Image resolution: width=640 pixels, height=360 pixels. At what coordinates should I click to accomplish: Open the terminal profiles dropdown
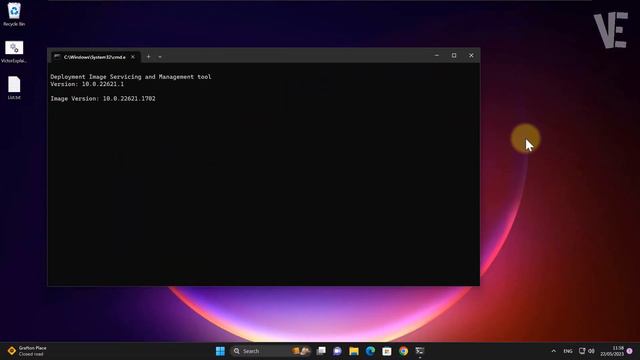point(160,57)
